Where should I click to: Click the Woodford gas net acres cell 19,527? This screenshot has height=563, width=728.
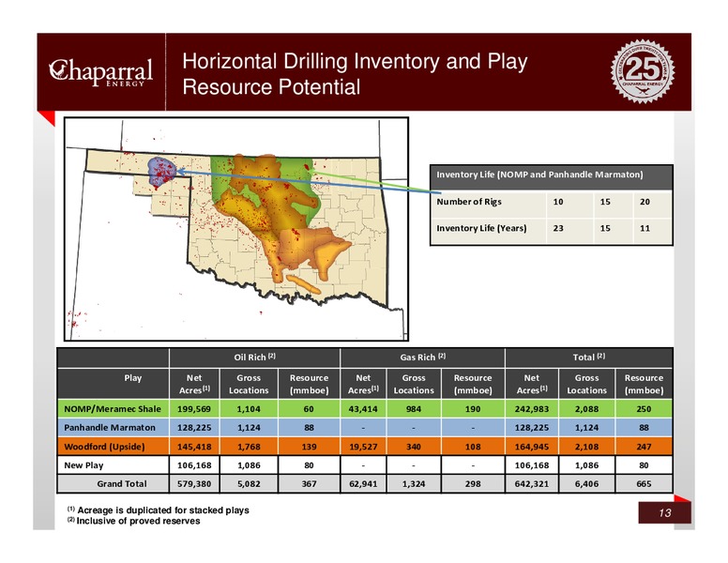[x=363, y=447]
